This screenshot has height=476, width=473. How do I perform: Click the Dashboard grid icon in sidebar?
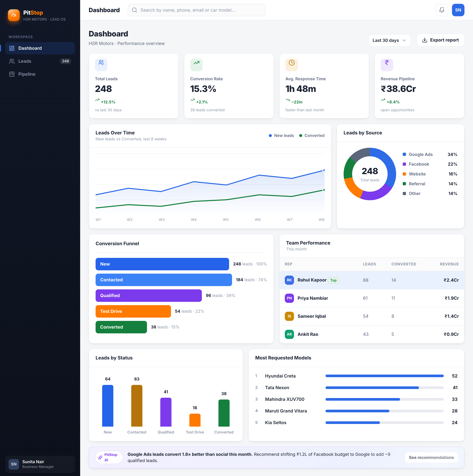12,48
